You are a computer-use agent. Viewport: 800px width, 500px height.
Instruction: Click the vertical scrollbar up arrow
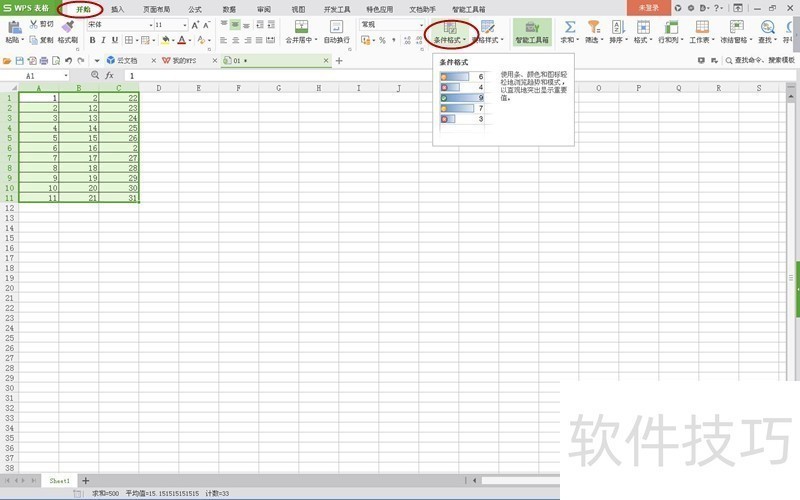pyautogui.click(x=791, y=96)
